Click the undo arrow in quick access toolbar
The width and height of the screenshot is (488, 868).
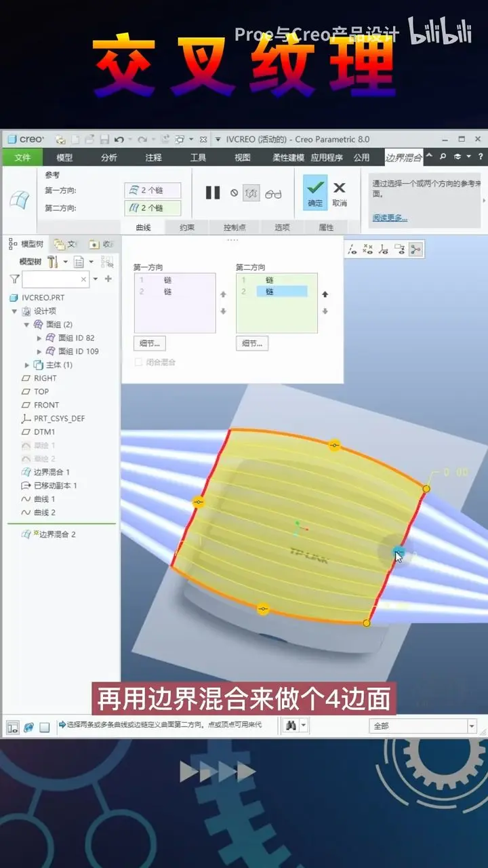tap(119, 139)
